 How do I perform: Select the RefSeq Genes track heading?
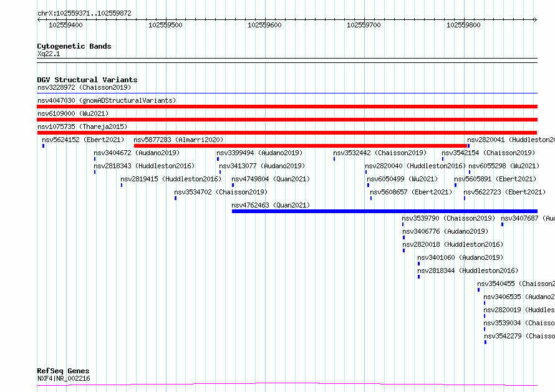click(64, 371)
